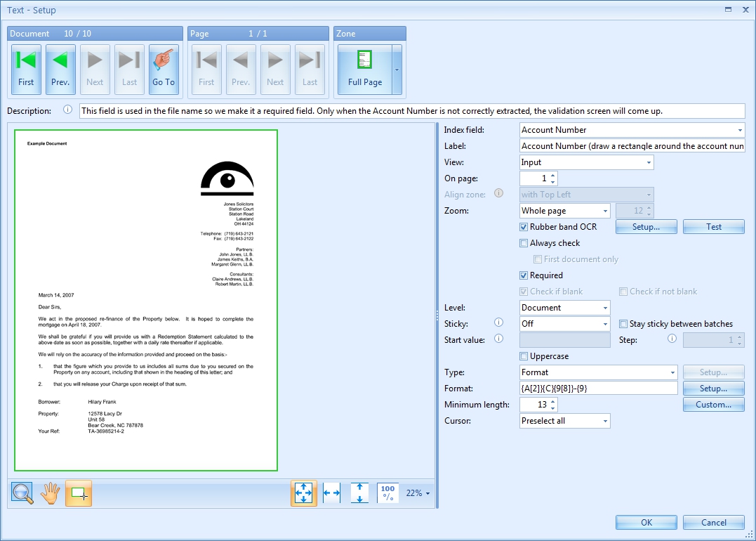Toggle the Uppercase checkbox
Viewport: 756px width, 541px height.
pos(524,356)
